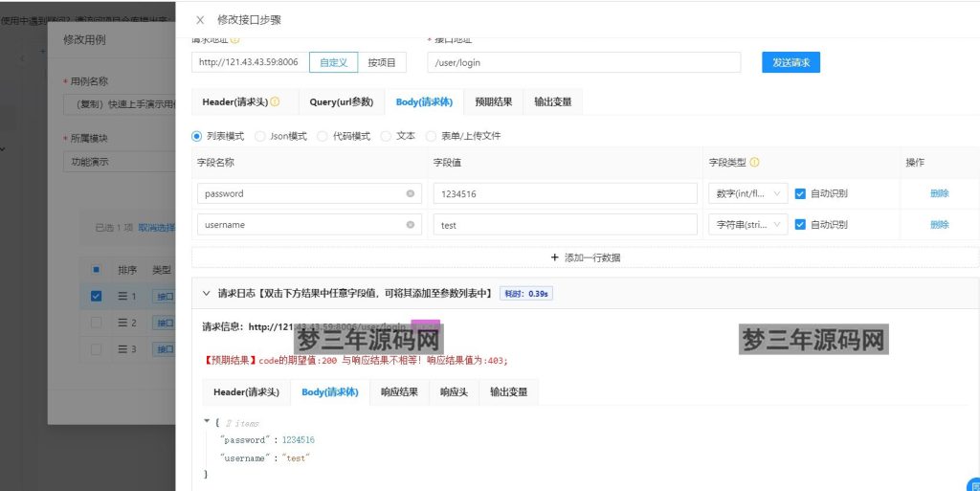Click 接口 tag in row 3 of 修改用例
This screenshot has width=980, height=491.
click(165, 348)
